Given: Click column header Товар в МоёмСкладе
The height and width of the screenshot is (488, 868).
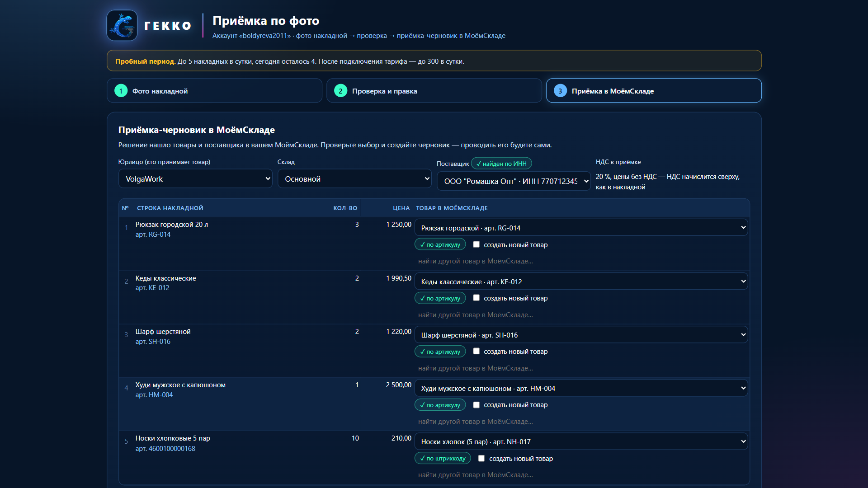Looking at the screenshot, I should click(x=452, y=208).
